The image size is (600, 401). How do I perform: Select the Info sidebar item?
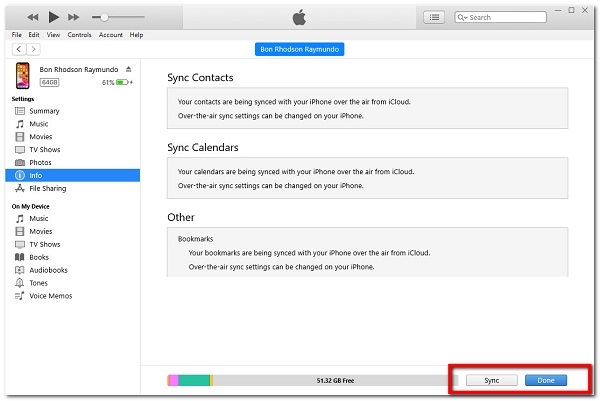(x=73, y=175)
